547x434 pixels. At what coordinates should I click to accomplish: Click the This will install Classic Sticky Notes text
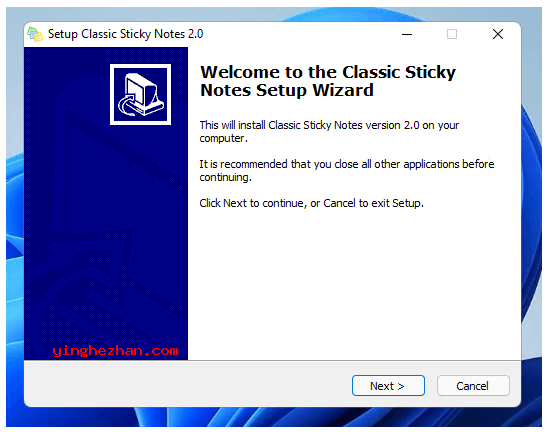[x=329, y=132]
